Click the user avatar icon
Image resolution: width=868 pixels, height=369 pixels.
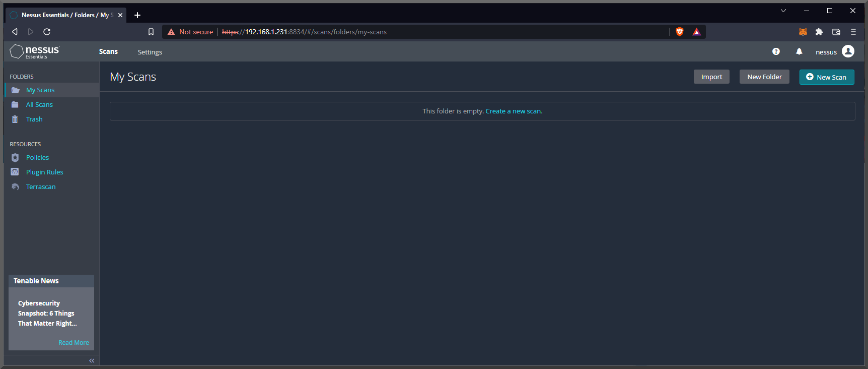pos(848,51)
